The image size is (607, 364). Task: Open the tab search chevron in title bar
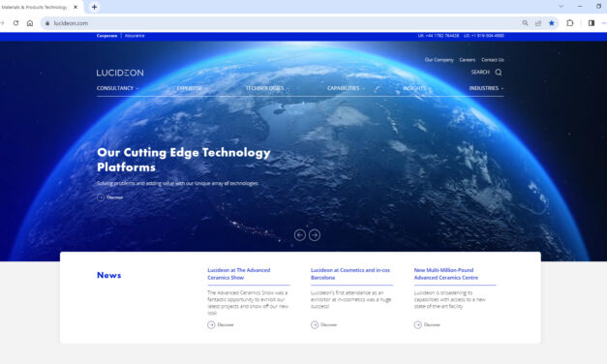coord(561,7)
